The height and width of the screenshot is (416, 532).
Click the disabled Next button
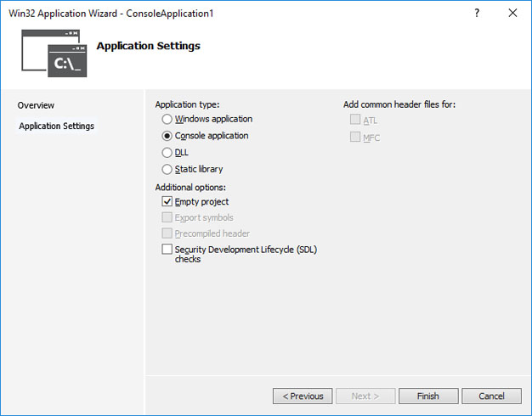tap(365, 396)
